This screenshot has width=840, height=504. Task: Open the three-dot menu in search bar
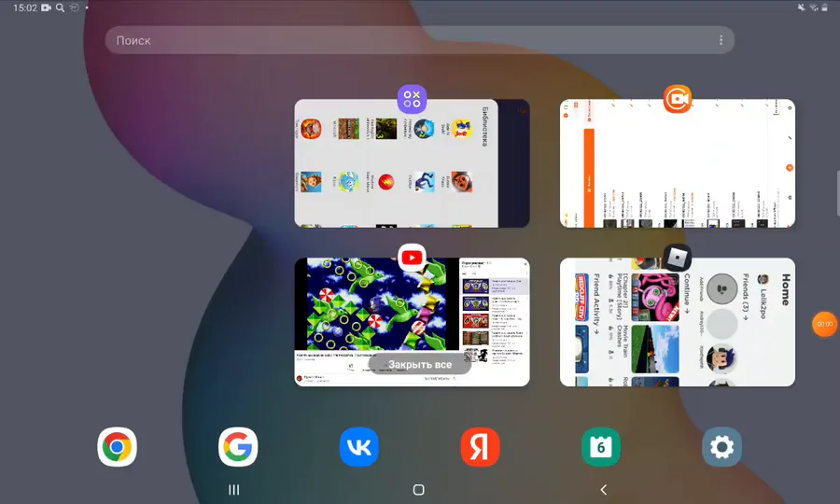point(721,40)
